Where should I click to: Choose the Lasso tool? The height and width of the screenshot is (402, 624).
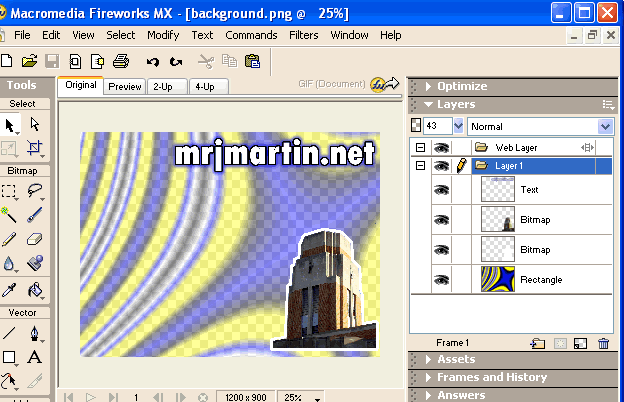tap(35, 190)
